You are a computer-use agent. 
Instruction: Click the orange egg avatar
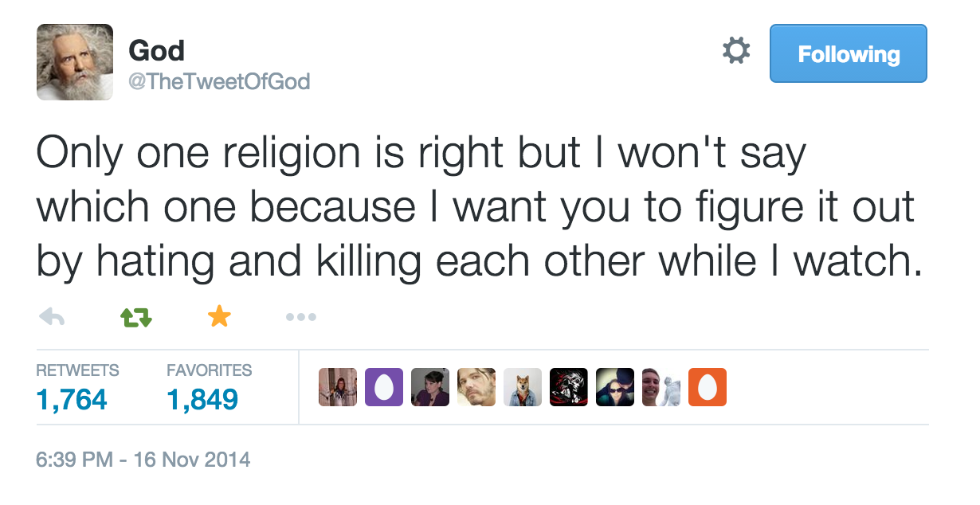pyautogui.click(x=707, y=387)
